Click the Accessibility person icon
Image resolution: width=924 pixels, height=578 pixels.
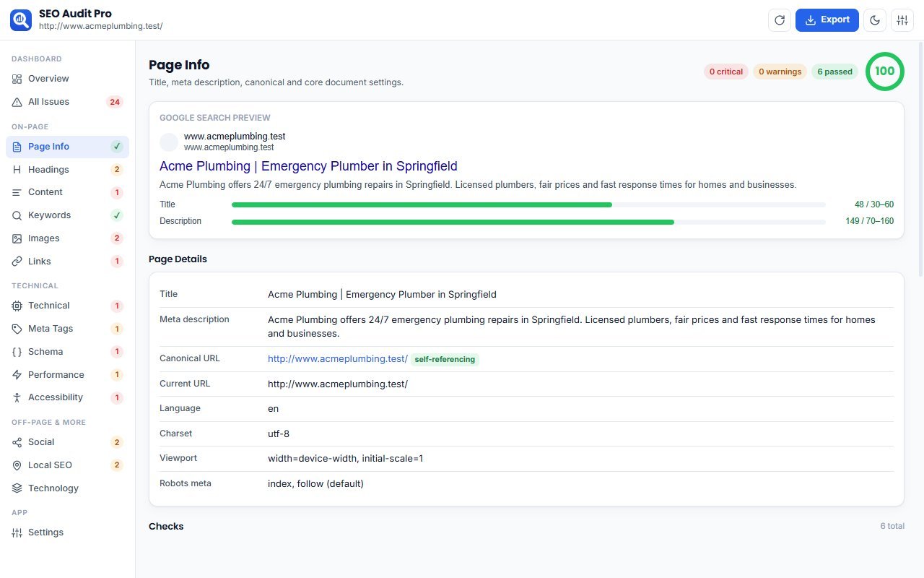point(17,397)
